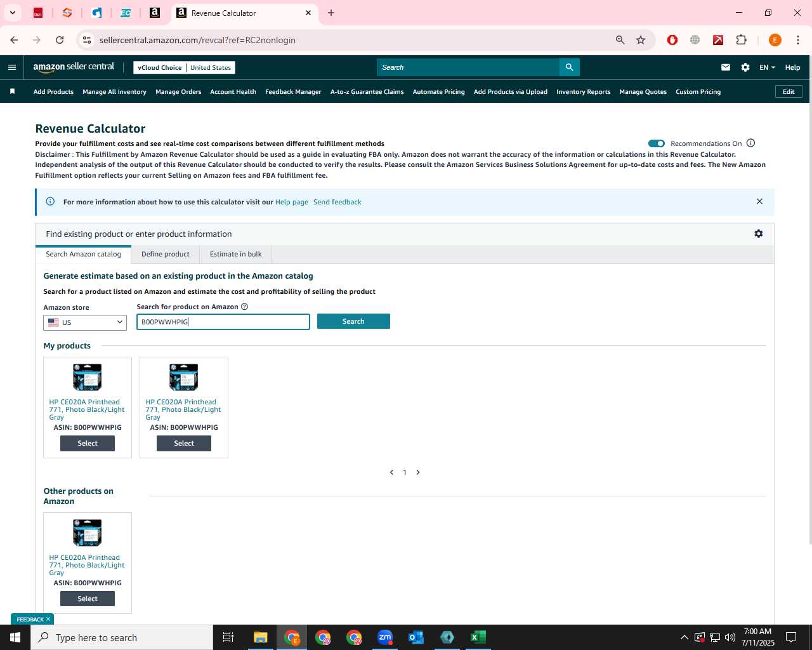Open Excel from the taskbar
Viewport: 812px width, 650px height.
tap(478, 637)
